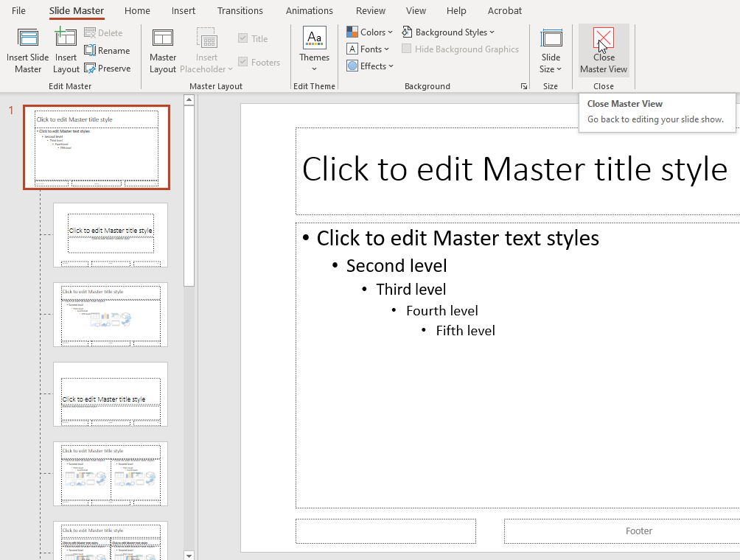Image resolution: width=740 pixels, height=560 pixels.
Task: Toggle the Title checkbox
Action: click(243, 39)
